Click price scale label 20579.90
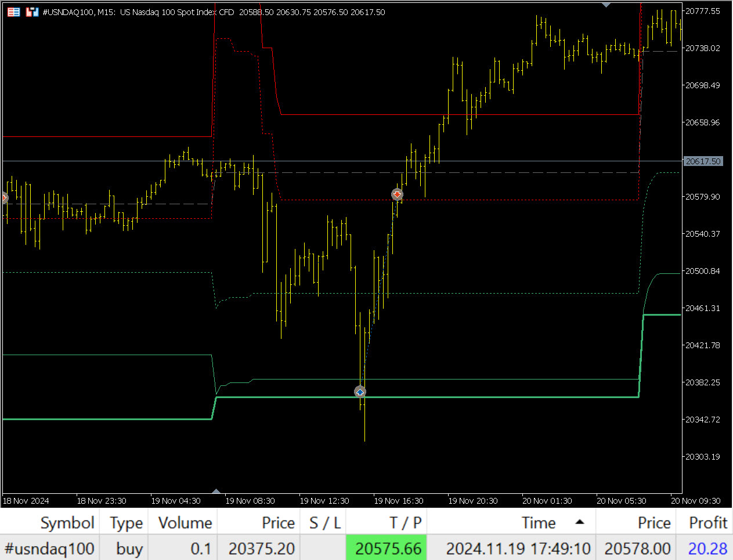The height and width of the screenshot is (560, 733). pyautogui.click(x=702, y=197)
